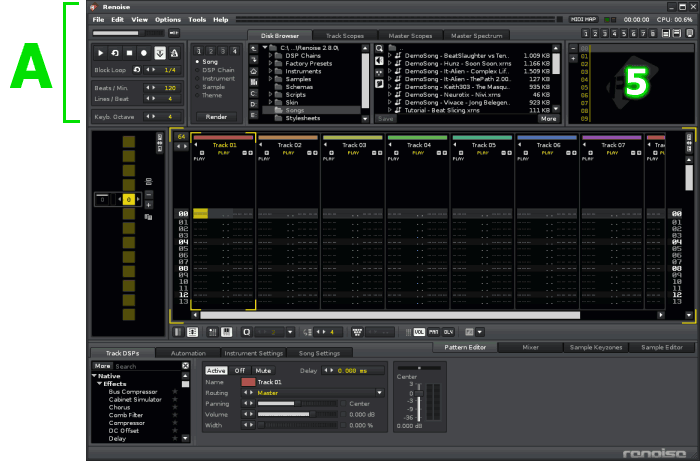700x461 pixels.
Task: Click the preview speaker icon in file list
Action: click(x=379, y=60)
